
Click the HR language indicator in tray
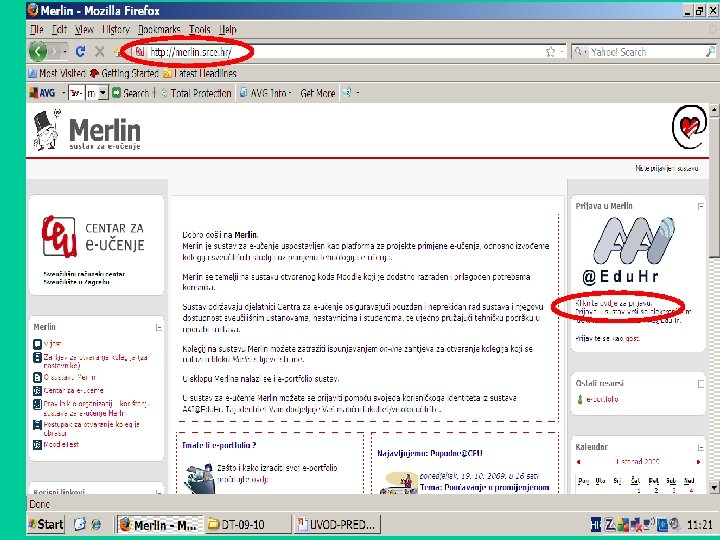[596, 524]
